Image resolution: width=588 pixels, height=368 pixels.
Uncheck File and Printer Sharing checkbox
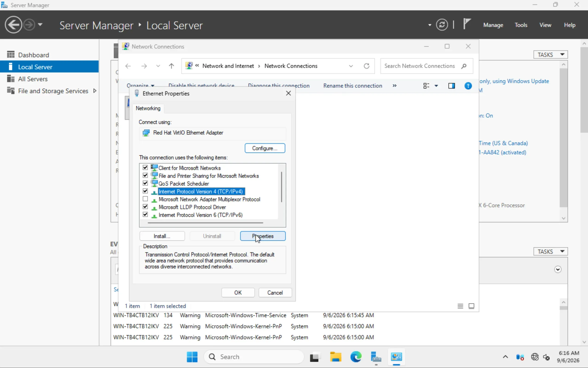[x=145, y=175]
